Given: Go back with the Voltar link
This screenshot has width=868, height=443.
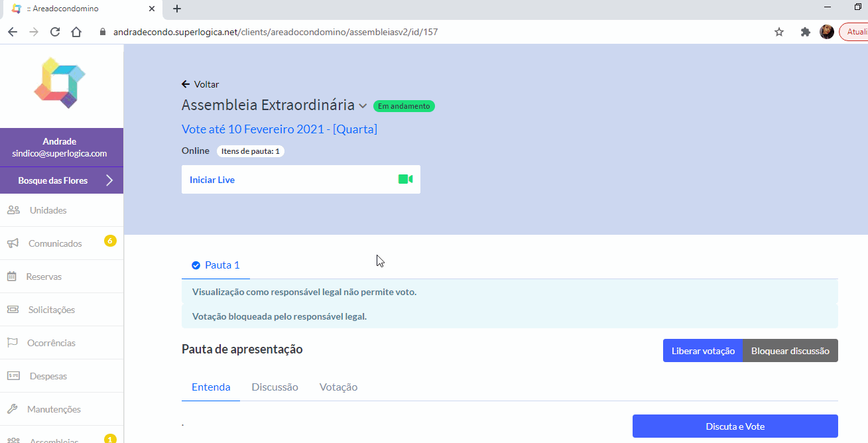Looking at the screenshot, I should click(x=200, y=84).
